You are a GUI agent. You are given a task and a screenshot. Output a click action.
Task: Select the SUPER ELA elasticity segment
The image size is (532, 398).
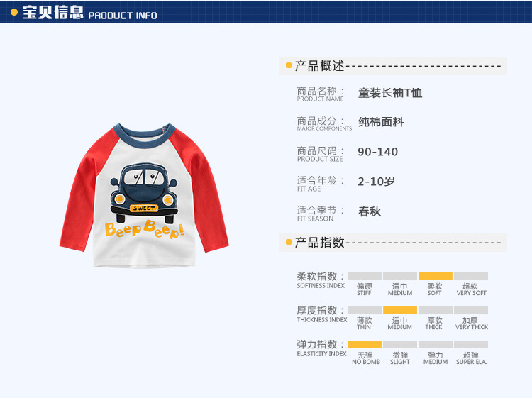[x=471, y=345]
